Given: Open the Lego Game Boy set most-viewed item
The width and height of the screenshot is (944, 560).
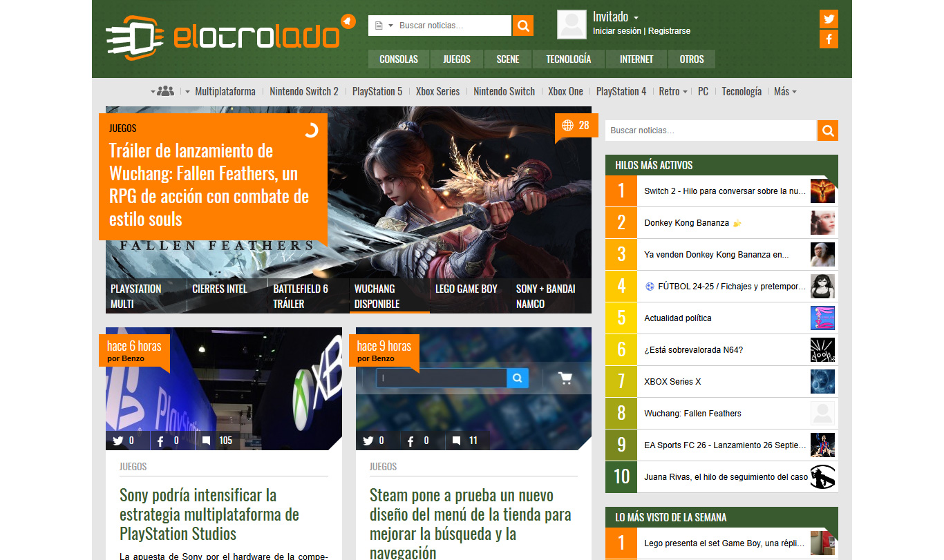Looking at the screenshot, I should pos(725,543).
